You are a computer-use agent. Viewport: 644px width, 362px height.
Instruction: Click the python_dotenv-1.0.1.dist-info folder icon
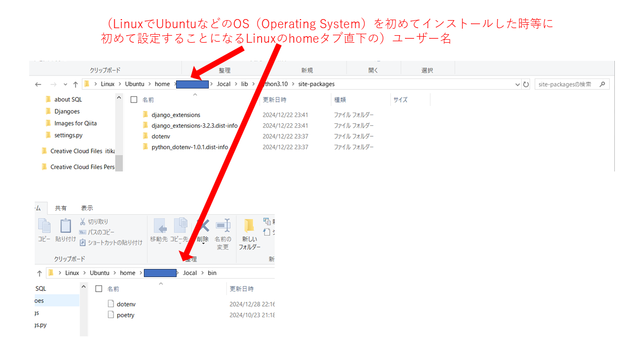coord(145,147)
